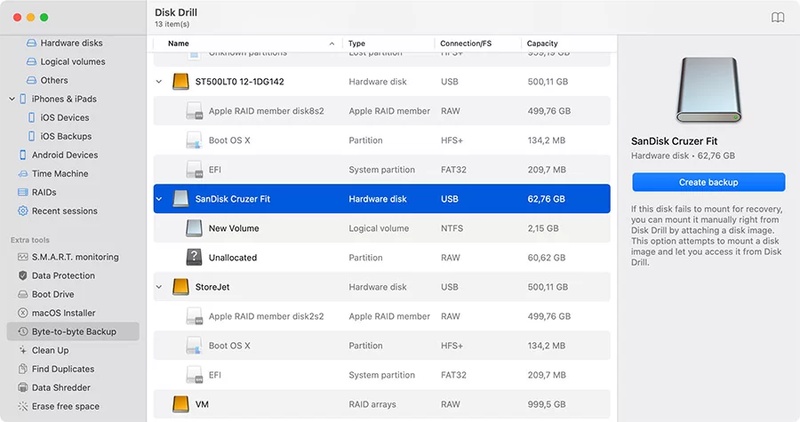Open Find Duplicates label under Extra tools
Screen dimensions: 800x422
tap(63, 369)
